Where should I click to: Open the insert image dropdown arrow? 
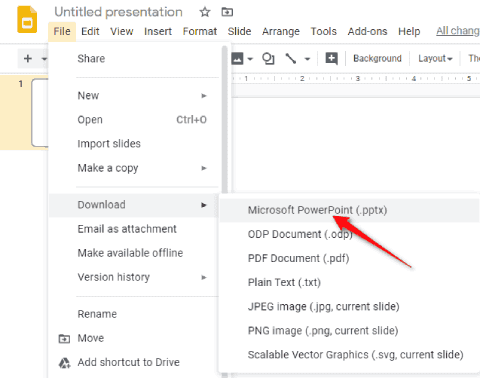250,59
